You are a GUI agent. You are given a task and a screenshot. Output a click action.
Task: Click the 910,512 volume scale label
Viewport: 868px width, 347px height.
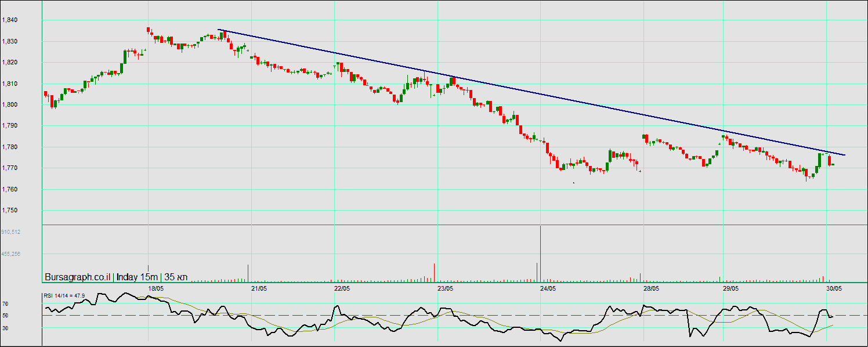(11, 232)
